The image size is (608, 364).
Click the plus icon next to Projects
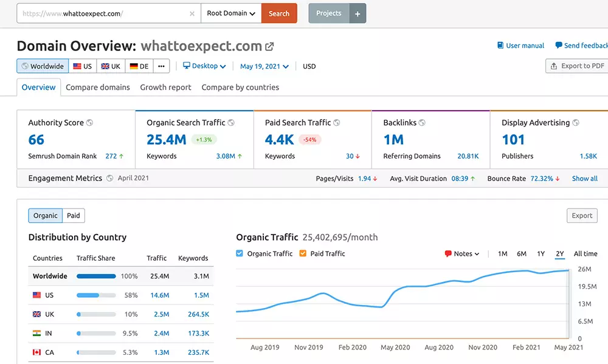[x=358, y=13]
